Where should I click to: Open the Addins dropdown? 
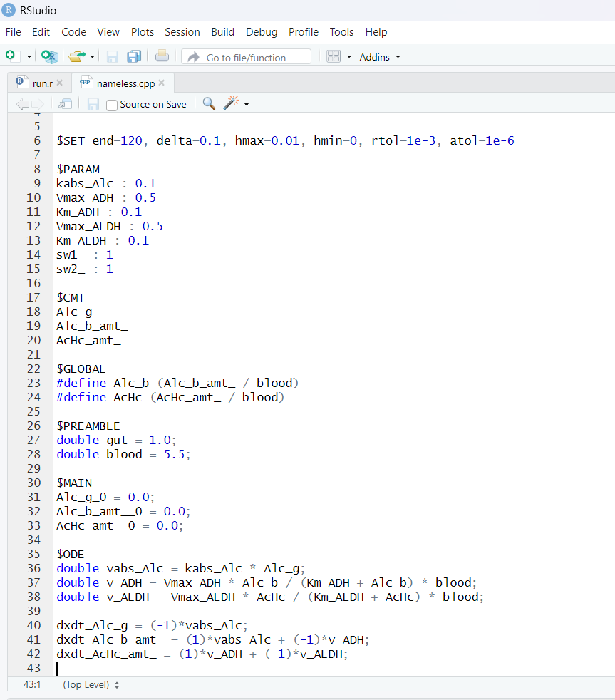[380, 57]
